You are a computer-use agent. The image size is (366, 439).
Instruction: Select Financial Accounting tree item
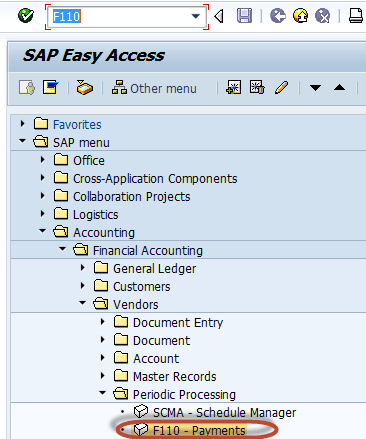(x=148, y=251)
